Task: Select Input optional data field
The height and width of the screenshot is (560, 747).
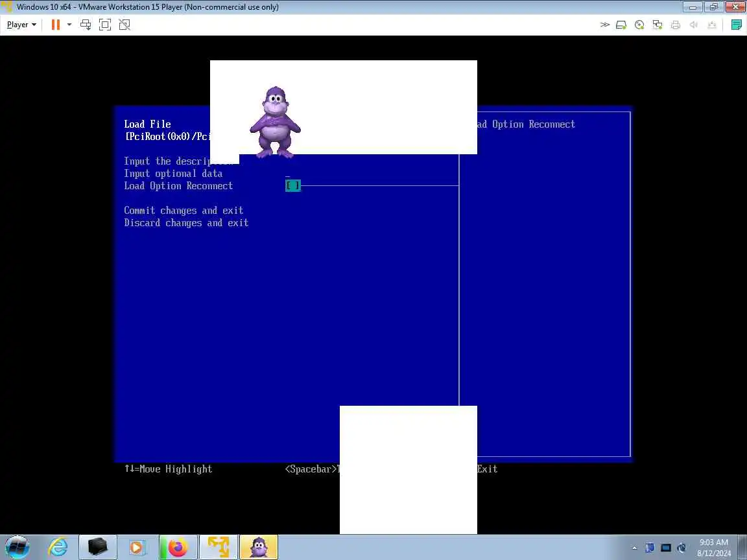Action: pos(173,173)
